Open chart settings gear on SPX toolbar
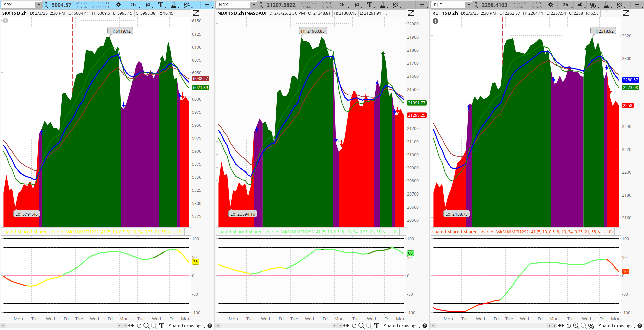The width and height of the screenshot is (644, 330). click(x=118, y=5)
